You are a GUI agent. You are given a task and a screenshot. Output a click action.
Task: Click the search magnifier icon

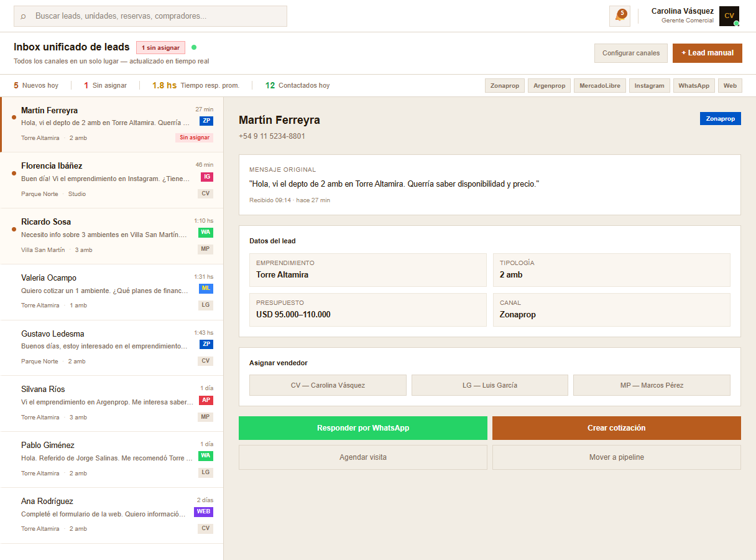(24, 16)
